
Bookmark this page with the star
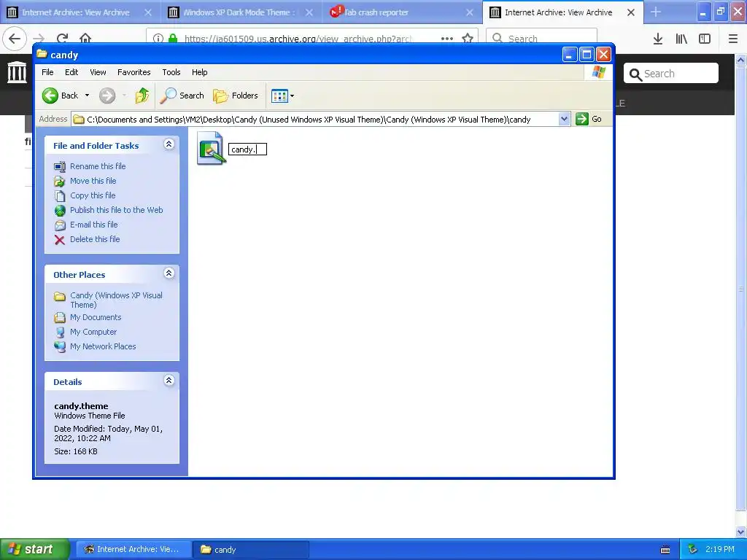coord(468,39)
